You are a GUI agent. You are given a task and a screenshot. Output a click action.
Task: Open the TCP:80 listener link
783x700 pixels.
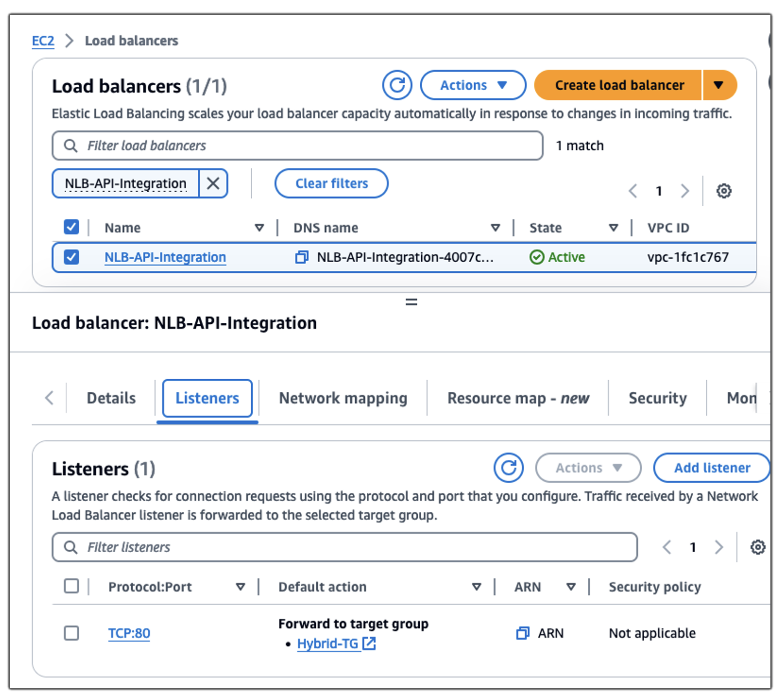pyautogui.click(x=129, y=633)
